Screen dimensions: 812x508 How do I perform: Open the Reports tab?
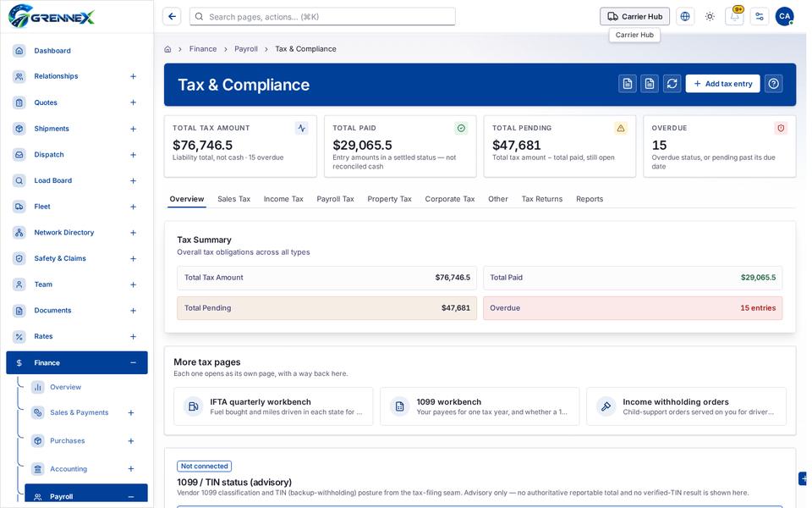pos(590,199)
